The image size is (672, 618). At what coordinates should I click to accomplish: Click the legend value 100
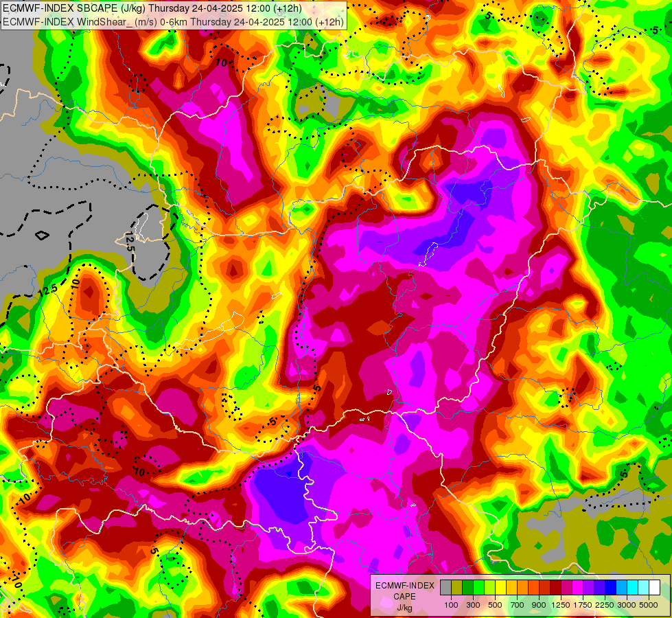(x=451, y=605)
